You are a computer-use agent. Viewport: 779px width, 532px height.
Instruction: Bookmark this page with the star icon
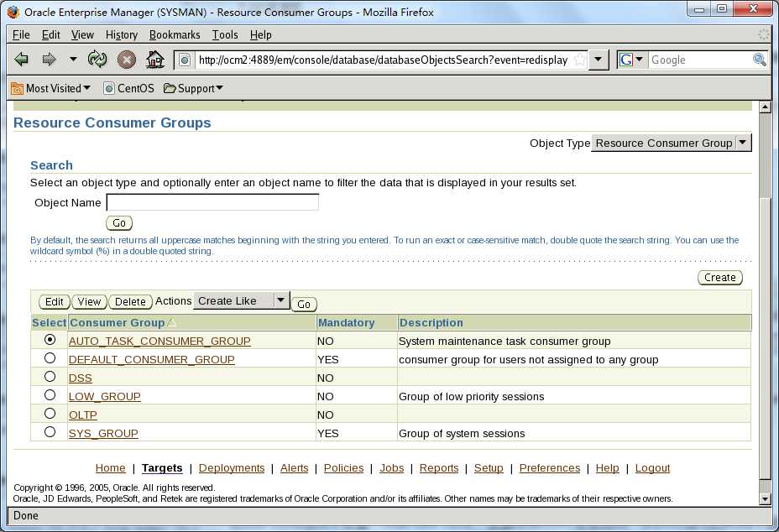click(x=579, y=60)
